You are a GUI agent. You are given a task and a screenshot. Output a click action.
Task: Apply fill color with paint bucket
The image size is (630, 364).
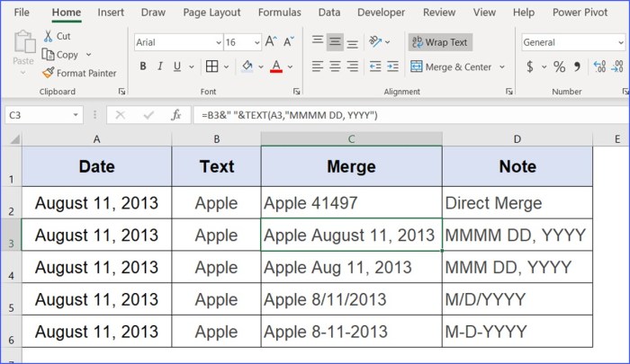pyautogui.click(x=247, y=67)
